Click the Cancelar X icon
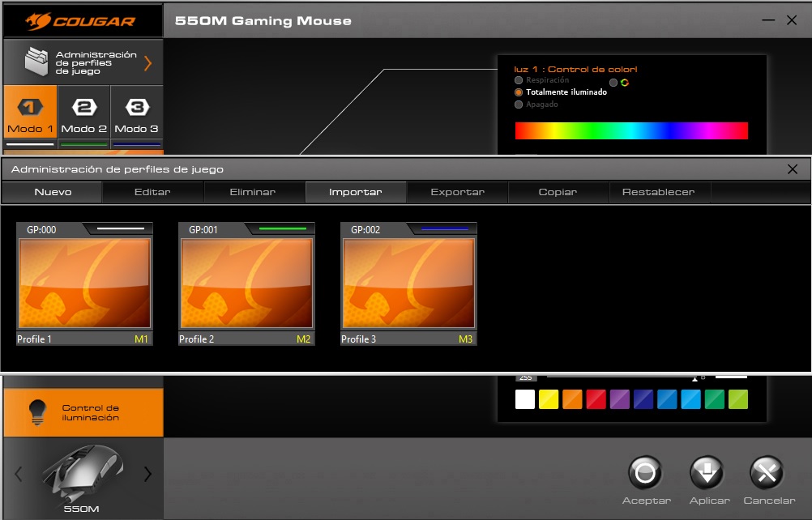 (767, 473)
